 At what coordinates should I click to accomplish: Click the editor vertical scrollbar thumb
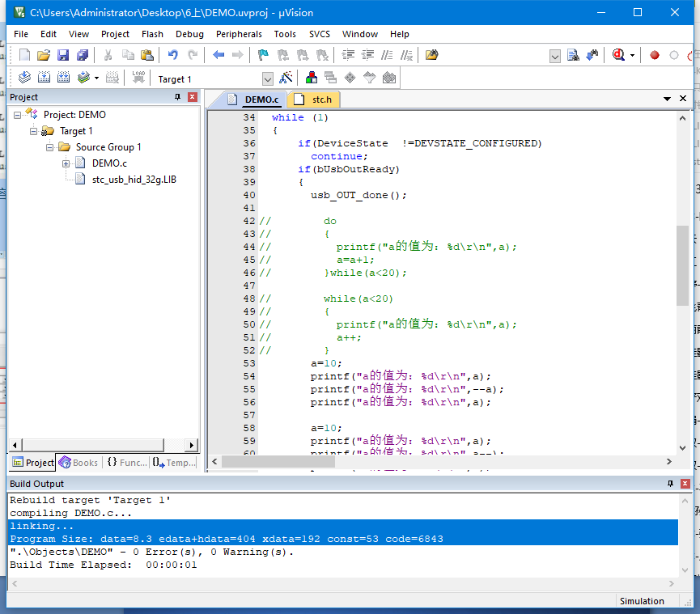(683, 265)
